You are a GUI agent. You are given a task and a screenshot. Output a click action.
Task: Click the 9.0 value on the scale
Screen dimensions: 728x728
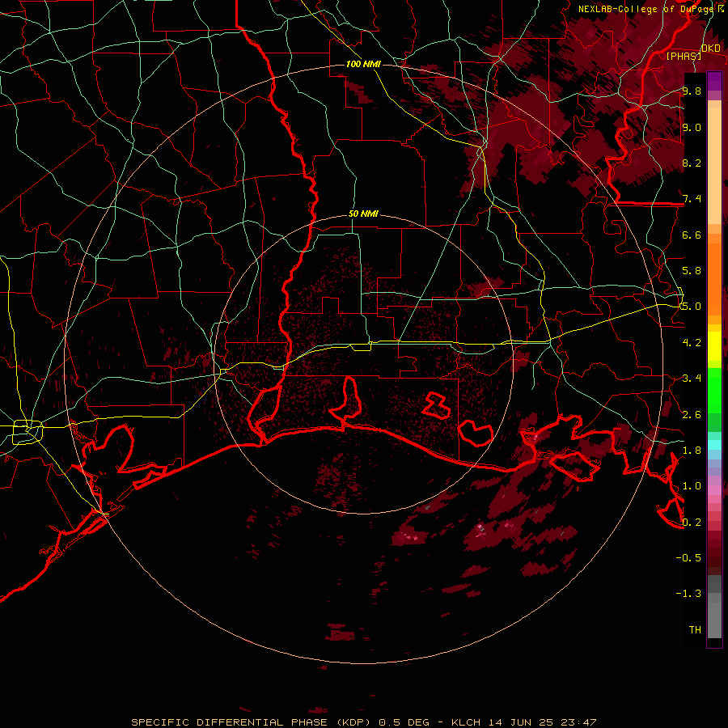point(692,128)
